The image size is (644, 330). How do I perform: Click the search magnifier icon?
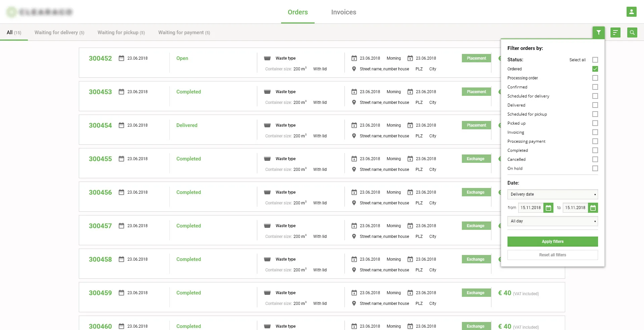tap(632, 32)
